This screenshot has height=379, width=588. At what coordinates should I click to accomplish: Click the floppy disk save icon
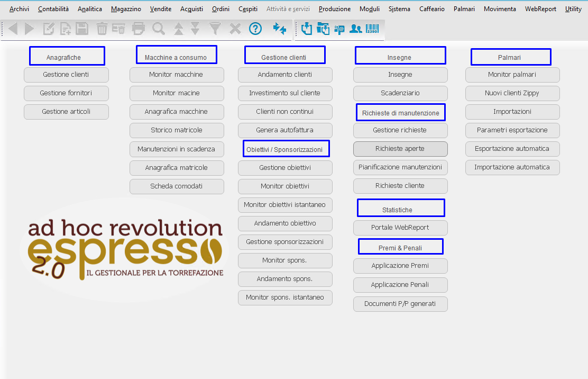coord(82,29)
